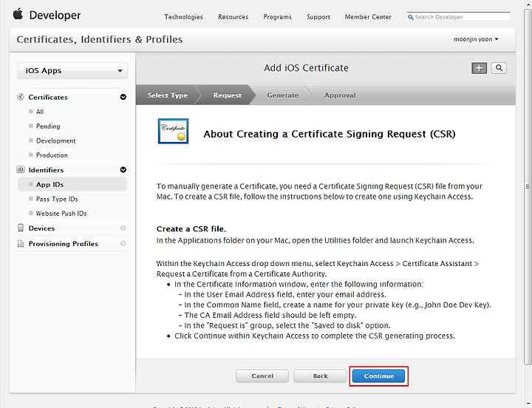Collapse the Certificates section arrow

pos(123,97)
